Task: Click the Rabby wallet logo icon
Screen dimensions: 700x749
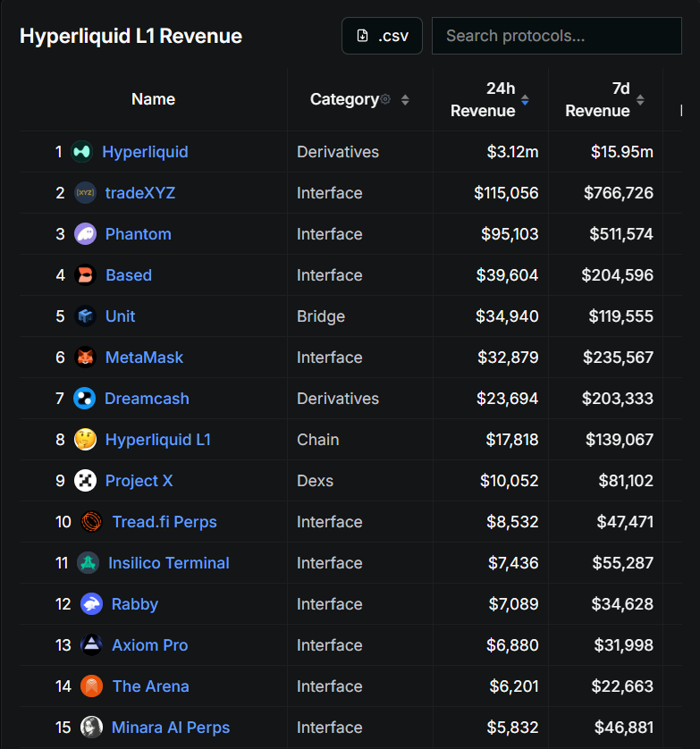Action: click(91, 604)
